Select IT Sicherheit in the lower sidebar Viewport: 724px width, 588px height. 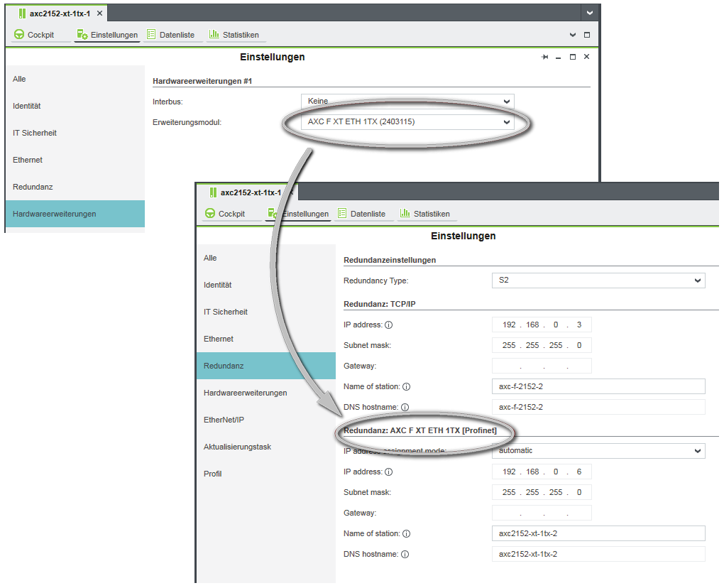point(226,312)
